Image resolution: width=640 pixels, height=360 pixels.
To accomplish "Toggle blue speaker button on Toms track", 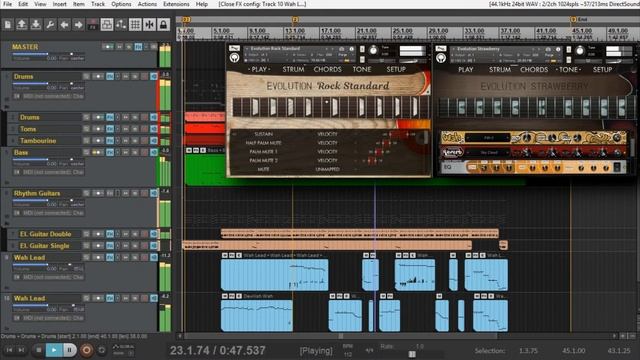I will [x=153, y=129].
